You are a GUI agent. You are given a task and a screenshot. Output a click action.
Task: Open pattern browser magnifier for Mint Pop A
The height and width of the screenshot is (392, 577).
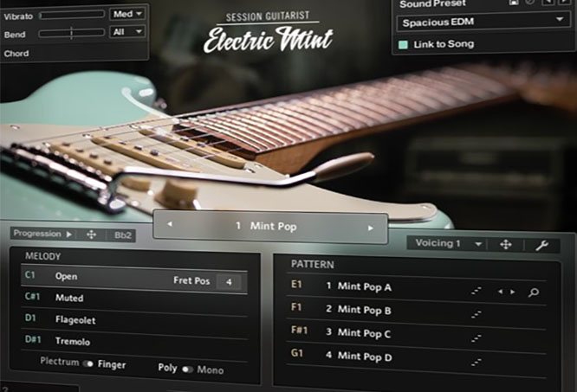pos(534,292)
